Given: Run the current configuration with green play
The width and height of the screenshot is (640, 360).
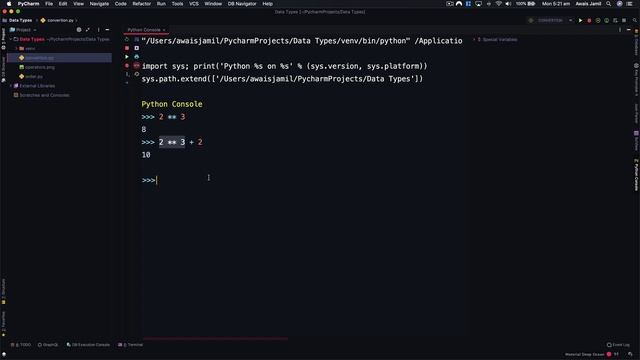Looking at the screenshot, I should point(580,20).
